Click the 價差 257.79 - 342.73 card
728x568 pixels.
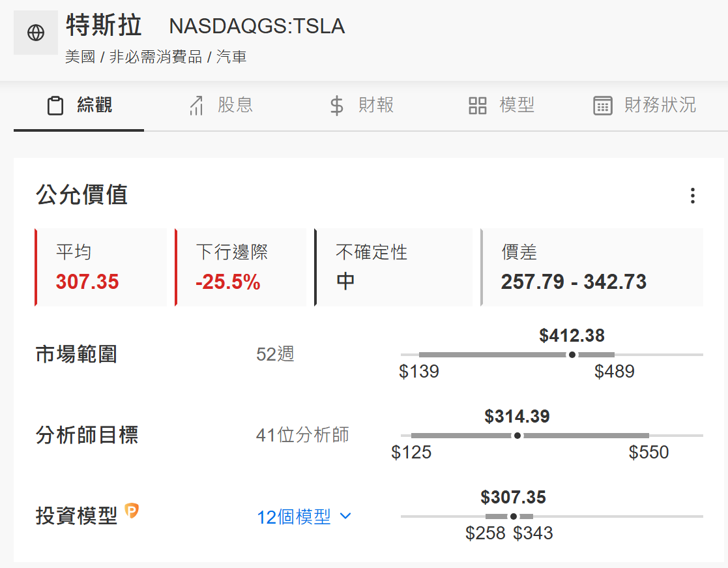click(592, 267)
